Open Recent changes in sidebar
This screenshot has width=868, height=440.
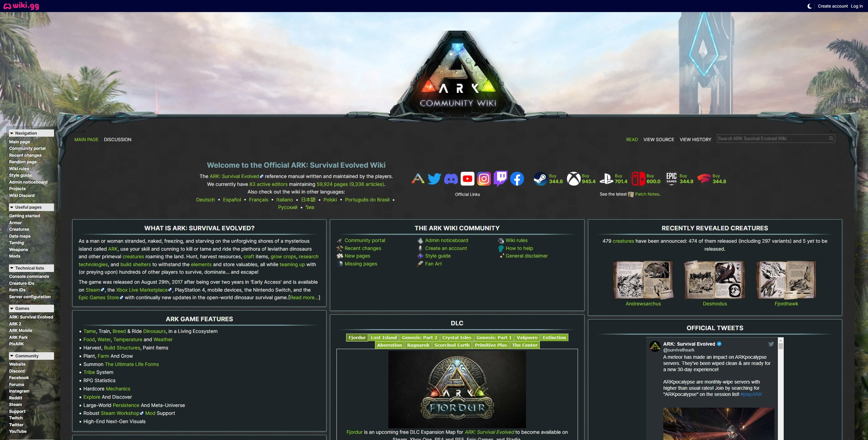(x=25, y=155)
